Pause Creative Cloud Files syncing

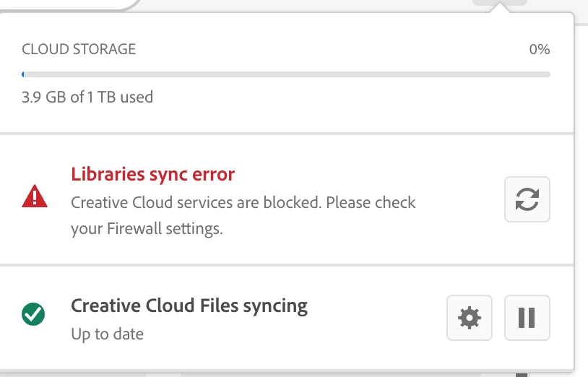click(527, 317)
